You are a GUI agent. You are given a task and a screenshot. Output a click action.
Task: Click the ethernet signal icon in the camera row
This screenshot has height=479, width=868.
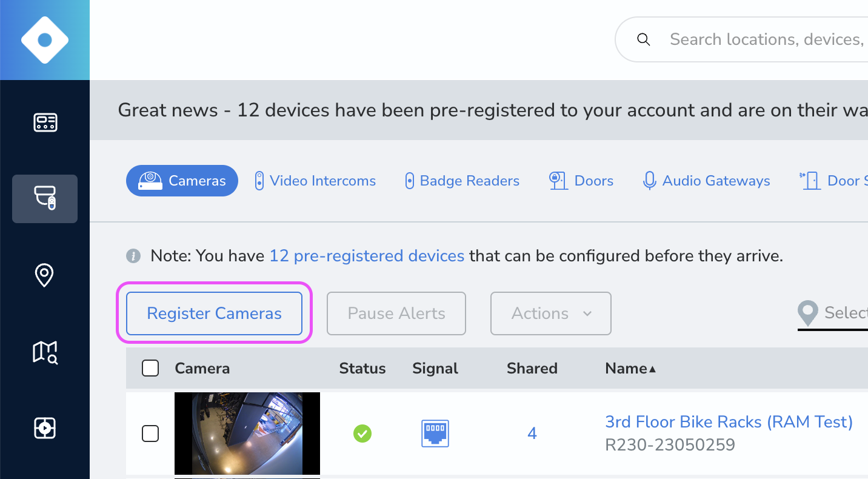435,433
